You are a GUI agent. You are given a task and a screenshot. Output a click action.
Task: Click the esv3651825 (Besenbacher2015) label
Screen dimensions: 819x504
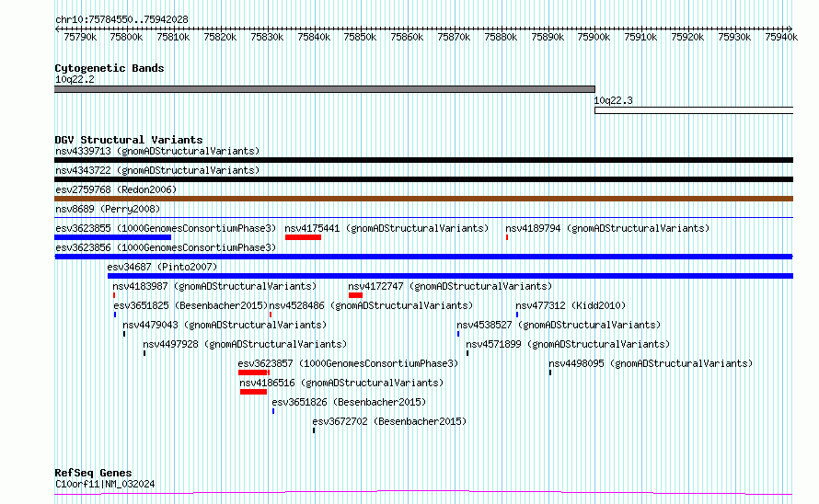(x=190, y=306)
